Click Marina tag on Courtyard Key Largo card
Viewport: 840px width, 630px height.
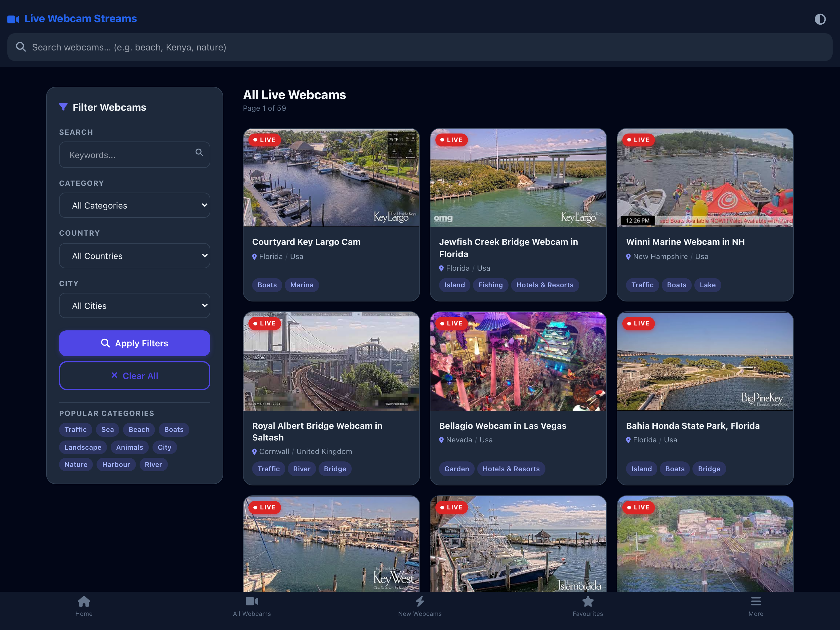click(x=302, y=285)
